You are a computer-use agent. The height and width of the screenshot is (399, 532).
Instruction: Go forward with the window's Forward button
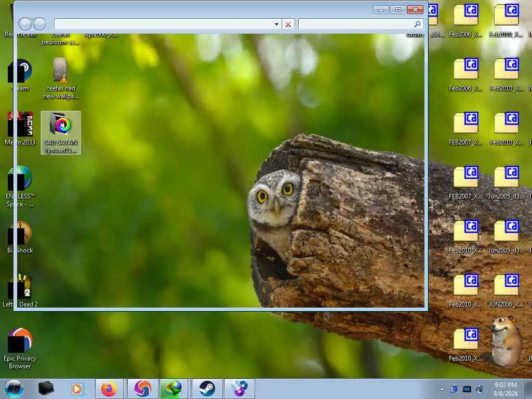pyautogui.click(x=39, y=24)
